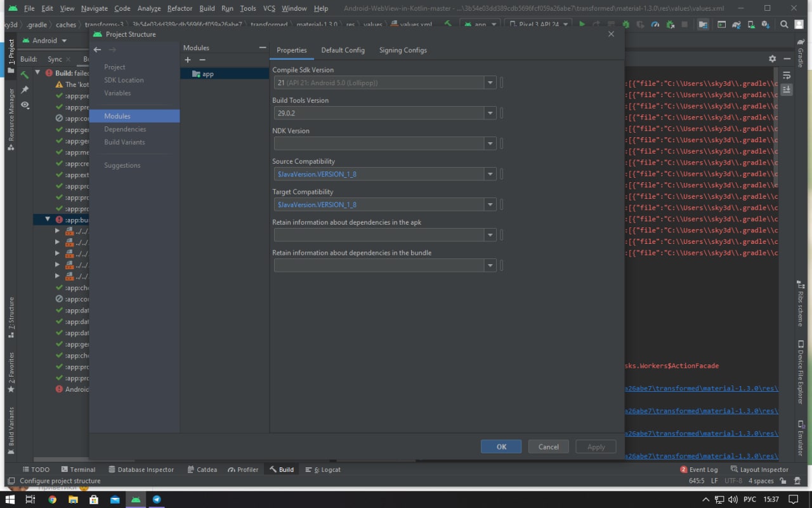The height and width of the screenshot is (508, 812).
Task: Open the dependencies in the bundle dropdown
Action: [x=490, y=265]
